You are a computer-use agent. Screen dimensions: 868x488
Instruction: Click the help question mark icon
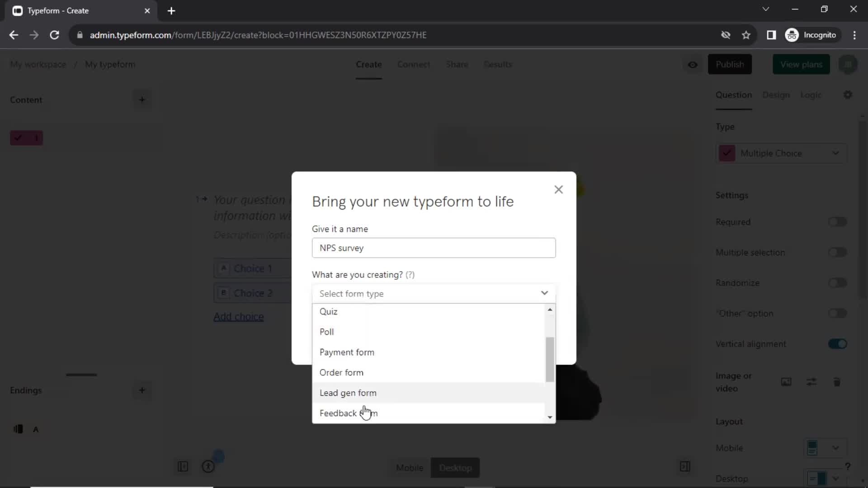[x=848, y=466]
